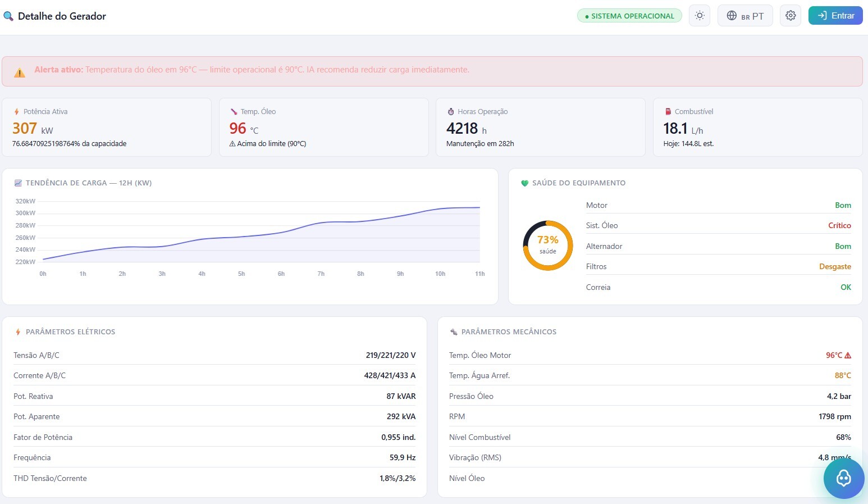Viewport: 868px width, 504px height.
Task: Click the green heart icon in Saúde do Equipamento
Action: click(525, 183)
